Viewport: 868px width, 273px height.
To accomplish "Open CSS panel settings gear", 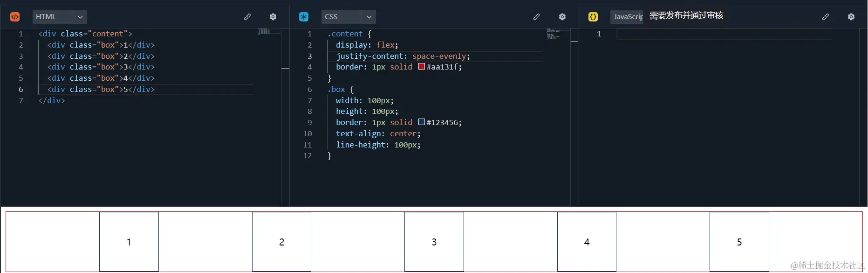I will 562,17.
